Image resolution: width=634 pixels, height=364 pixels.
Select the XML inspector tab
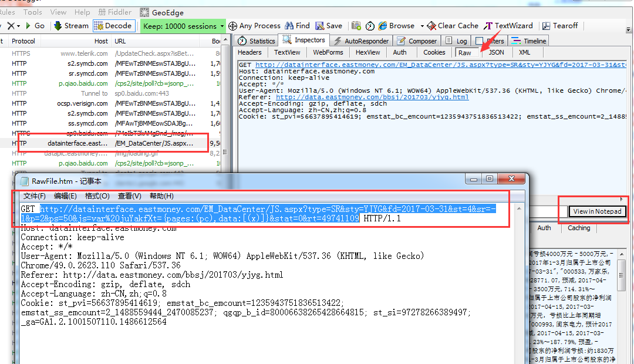524,53
